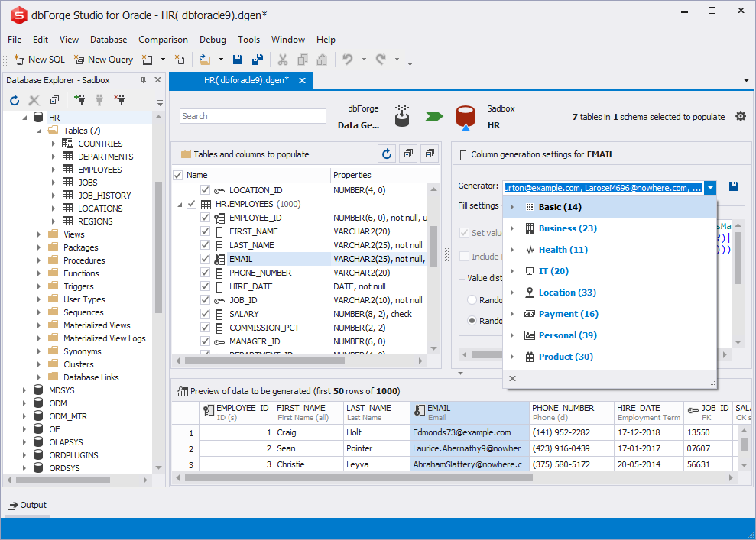Open the Comparison menu
The image size is (756, 540).
point(163,40)
